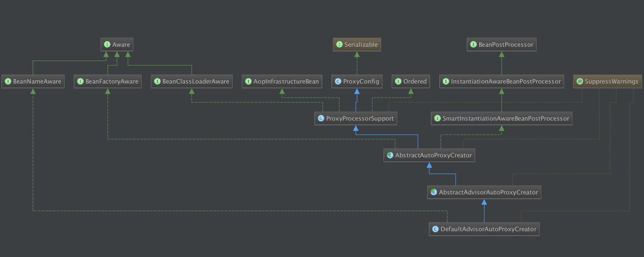Click the annotation icon on SuppressWarnings
The height and width of the screenshot is (257, 644).
[x=580, y=81]
